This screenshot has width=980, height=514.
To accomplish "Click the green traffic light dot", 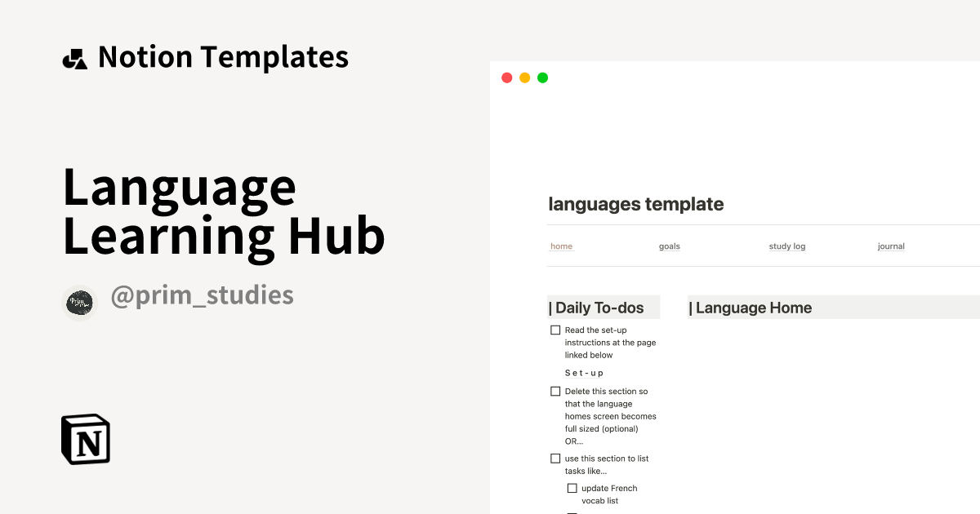I will tap(541, 77).
